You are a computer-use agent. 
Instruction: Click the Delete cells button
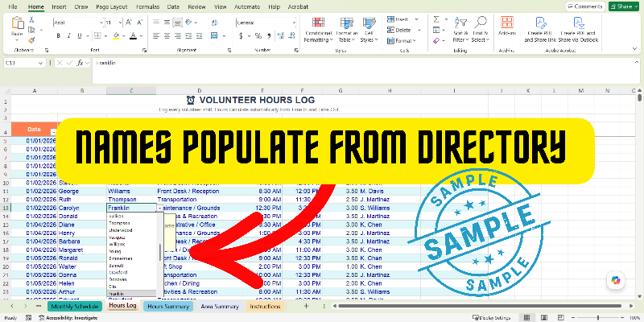[399, 30]
